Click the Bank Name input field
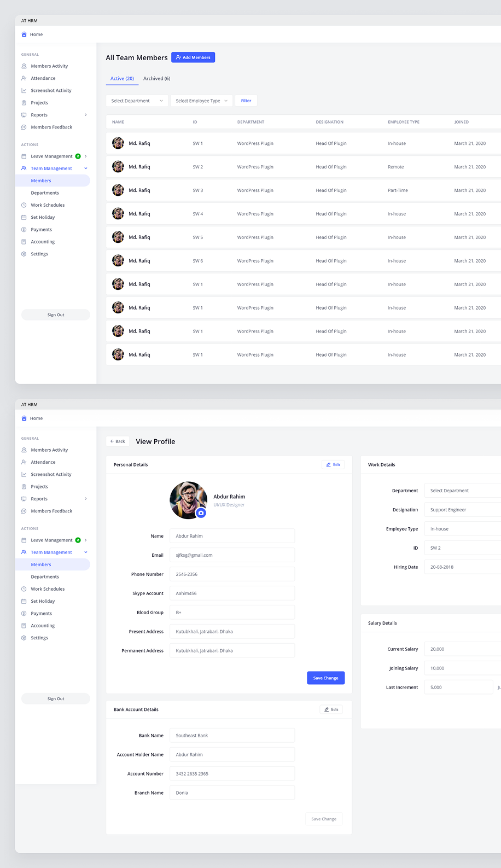 pos(232,736)
